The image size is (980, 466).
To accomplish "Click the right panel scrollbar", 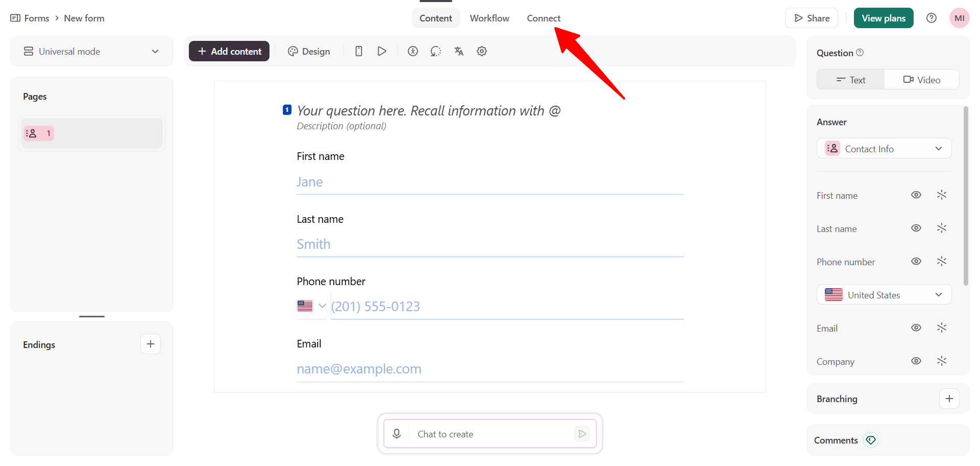I will 966,196.
